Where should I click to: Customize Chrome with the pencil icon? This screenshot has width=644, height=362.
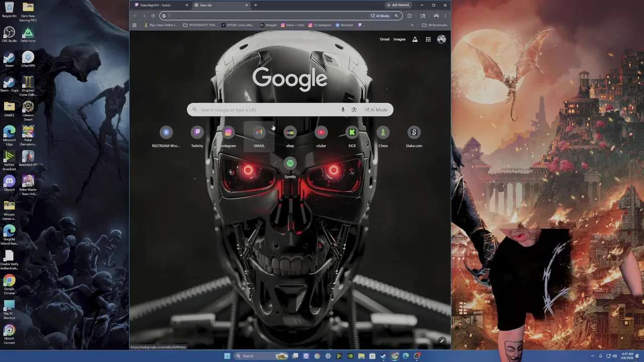click(x=442, y=341)
